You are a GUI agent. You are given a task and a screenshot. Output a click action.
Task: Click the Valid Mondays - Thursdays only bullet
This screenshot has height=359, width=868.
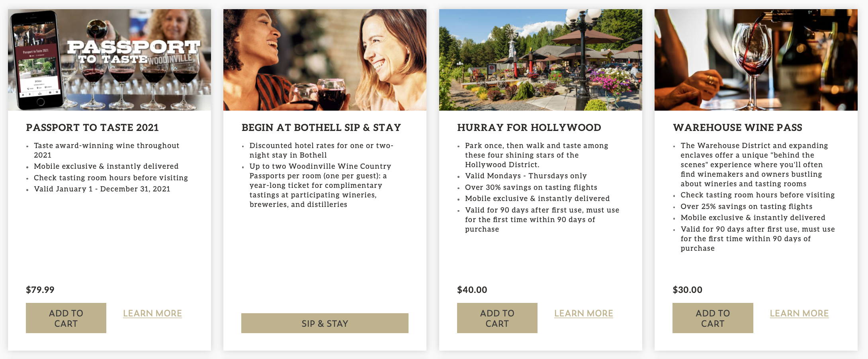526,176
